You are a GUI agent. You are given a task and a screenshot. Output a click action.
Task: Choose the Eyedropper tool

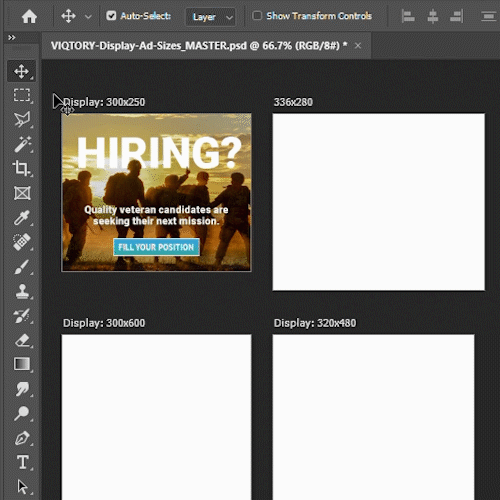(x=22, y=218)
